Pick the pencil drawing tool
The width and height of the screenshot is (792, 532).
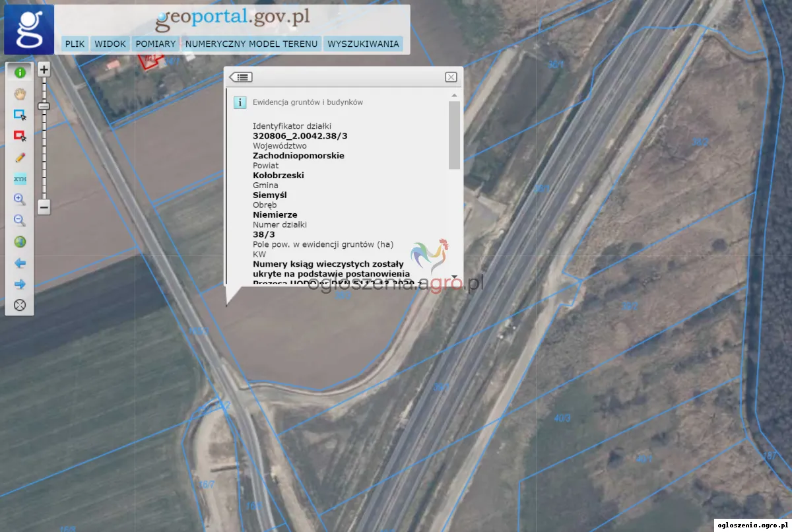[20, 157]
